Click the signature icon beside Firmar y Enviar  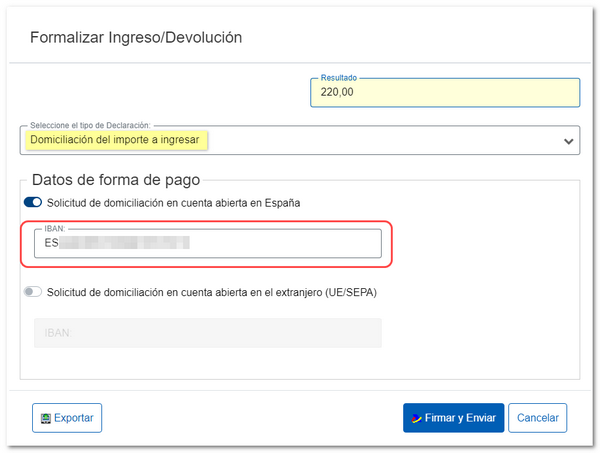(414, 418)
